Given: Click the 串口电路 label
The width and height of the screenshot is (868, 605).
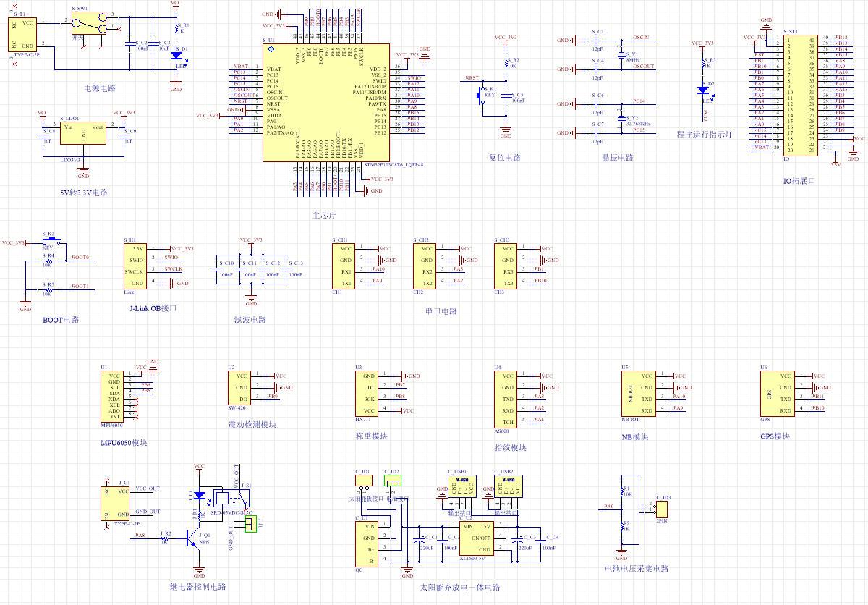Looking at the screenshot, I should pos(441,311).
